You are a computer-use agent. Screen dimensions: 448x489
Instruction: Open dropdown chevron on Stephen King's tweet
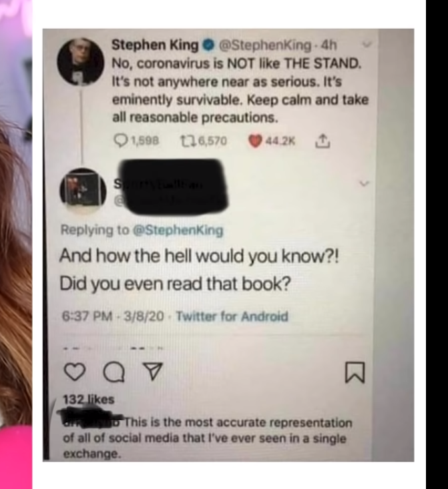pyautogui.click(x=367, y=45)
